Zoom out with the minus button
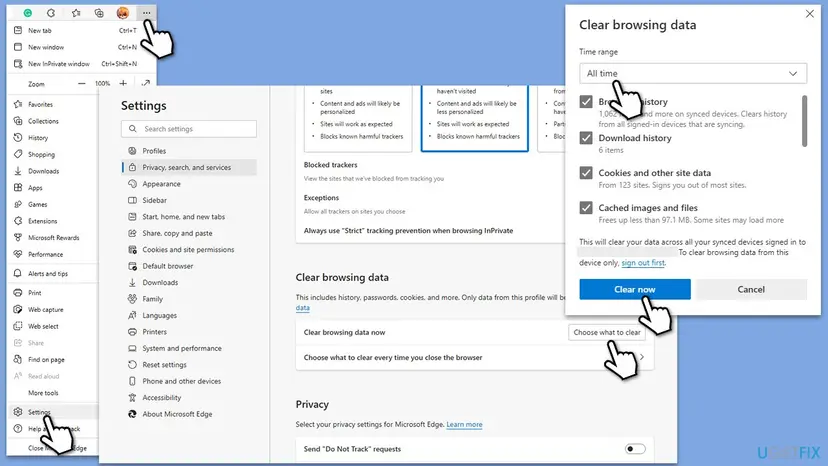The height and width of the screenshot is (466, 828). (x=81, y=83)
